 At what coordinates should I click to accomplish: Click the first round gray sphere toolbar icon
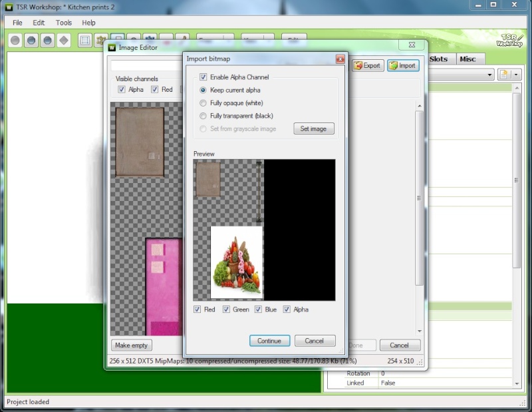[x=15, y=41]
